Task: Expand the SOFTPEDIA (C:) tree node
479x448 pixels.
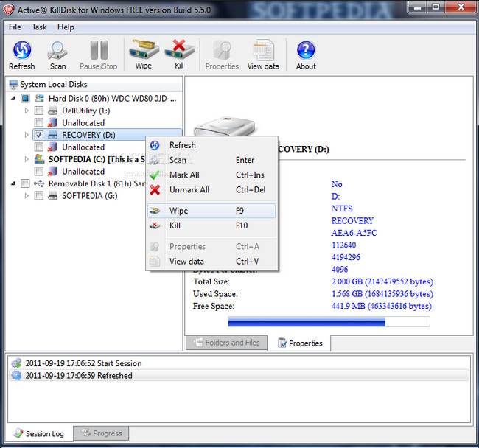Action: [27, 159]
